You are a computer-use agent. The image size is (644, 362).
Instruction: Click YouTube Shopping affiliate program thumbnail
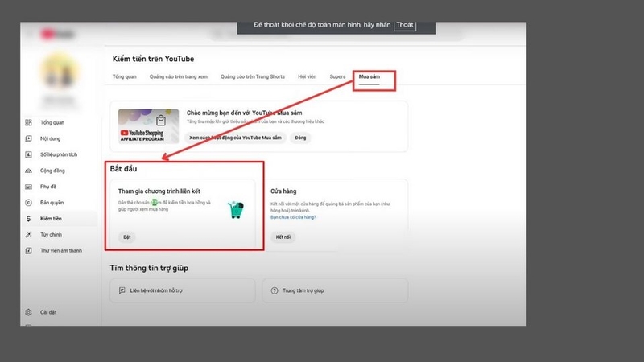(148, 126)
